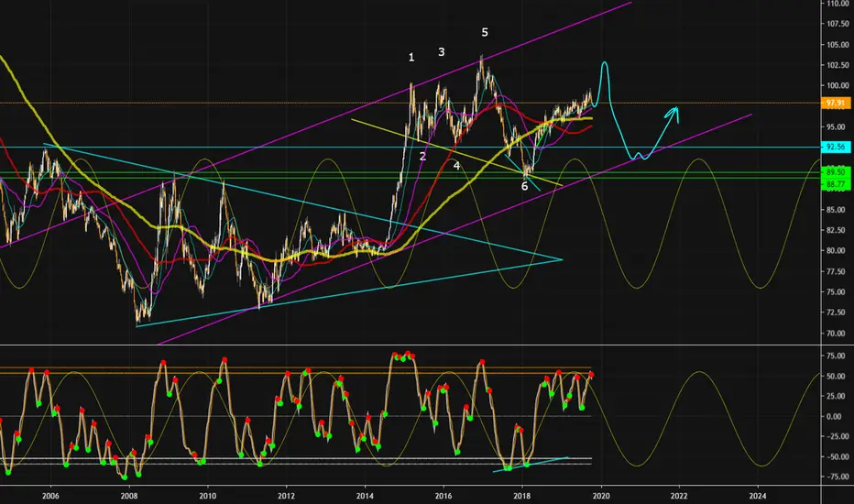The height and width of the screenshot is (504, 854).
Task: Select the wave label 3 annotation
Action: point(441,51)
